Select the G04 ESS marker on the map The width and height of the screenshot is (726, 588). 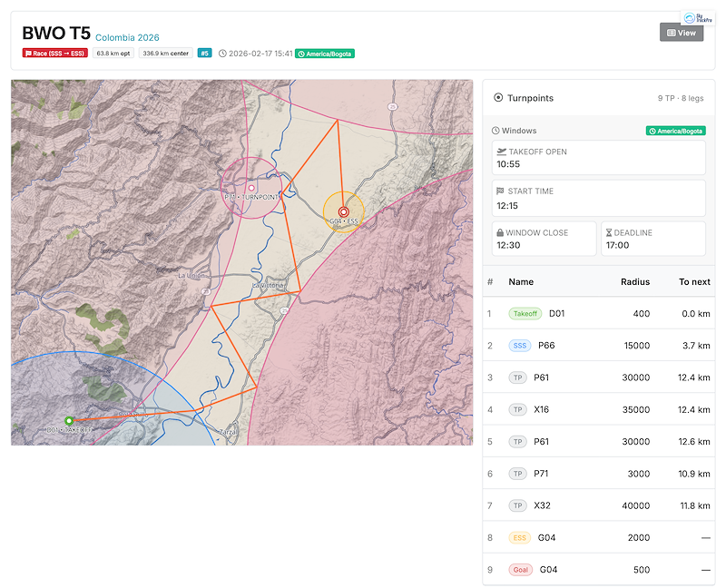pyautogui.click(x=343, y=211)
